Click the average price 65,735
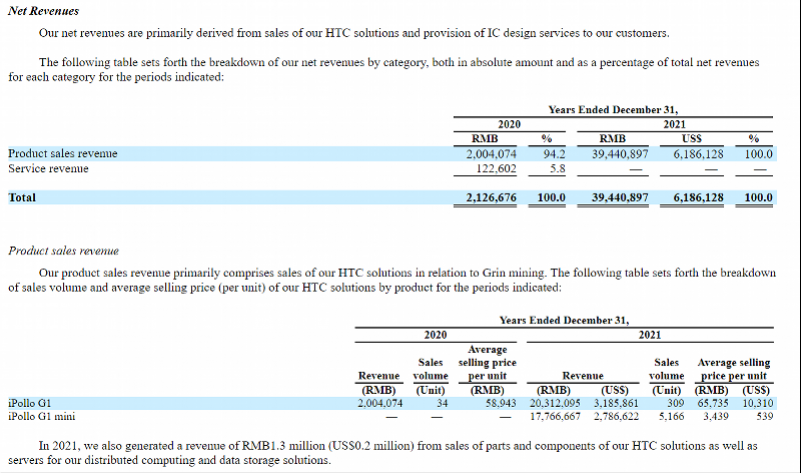Viewport: 801px width, 473px height. (713, 403)
